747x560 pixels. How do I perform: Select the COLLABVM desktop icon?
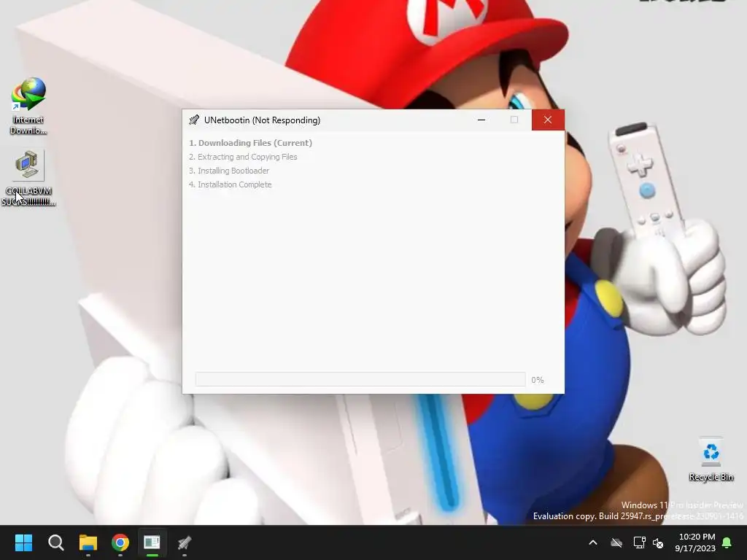tap(28, 178)
